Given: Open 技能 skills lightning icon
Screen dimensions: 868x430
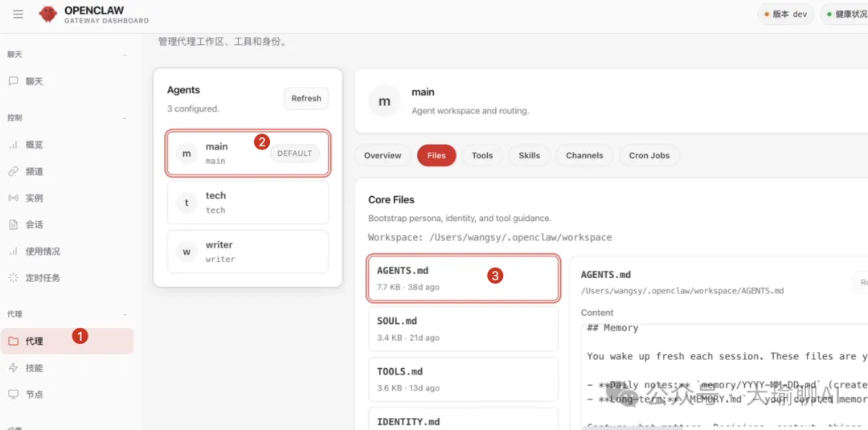Looking at the screenshot, I should click(13, 367).
